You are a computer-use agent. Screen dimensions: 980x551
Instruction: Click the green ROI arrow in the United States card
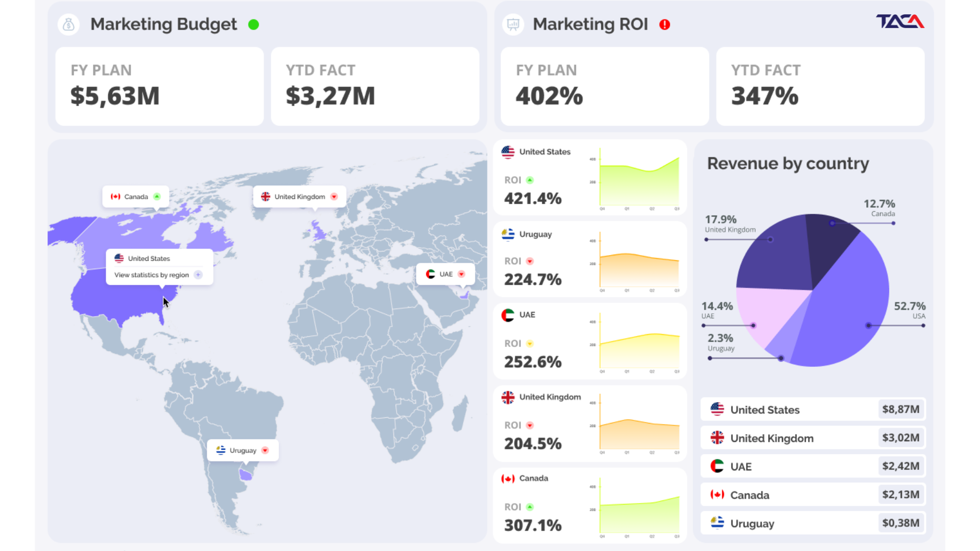click(x=530, y=180)
